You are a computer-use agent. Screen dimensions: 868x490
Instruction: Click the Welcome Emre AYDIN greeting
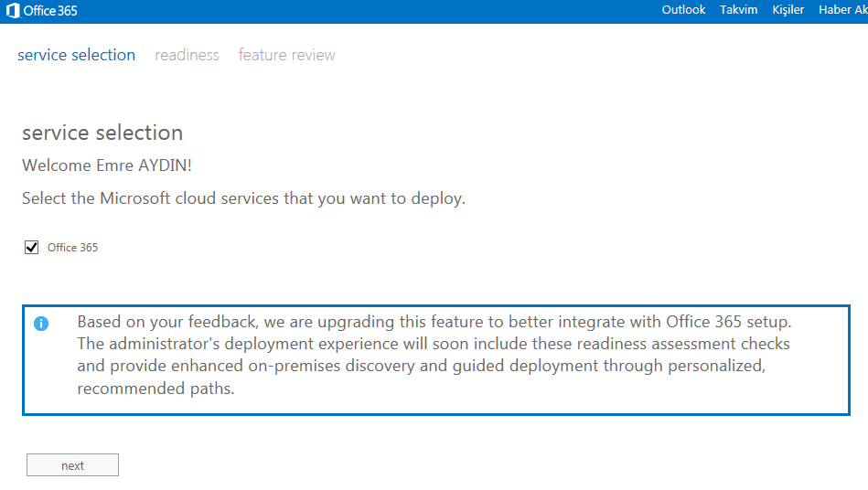tap(107, 165)
